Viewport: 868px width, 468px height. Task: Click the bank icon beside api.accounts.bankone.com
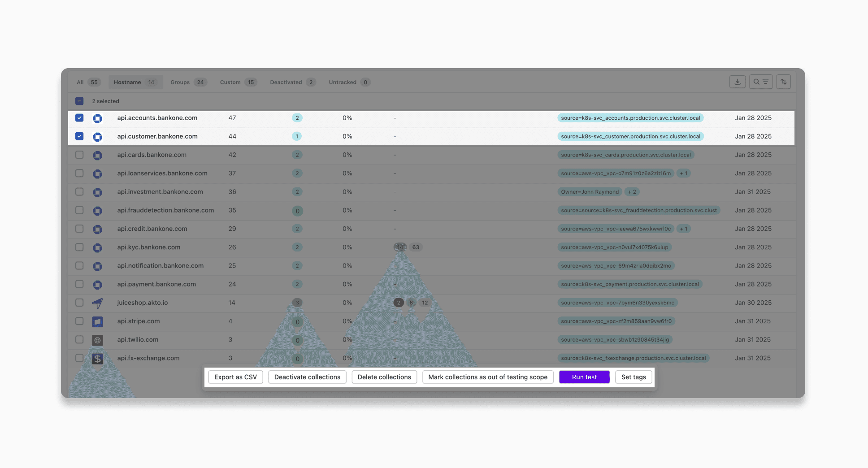coord(97,118)
